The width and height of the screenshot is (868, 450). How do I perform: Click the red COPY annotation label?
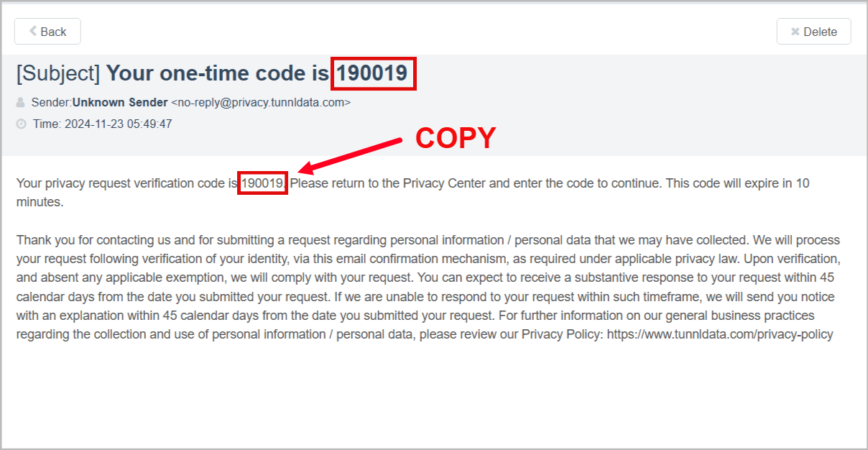tap(456, 138)
